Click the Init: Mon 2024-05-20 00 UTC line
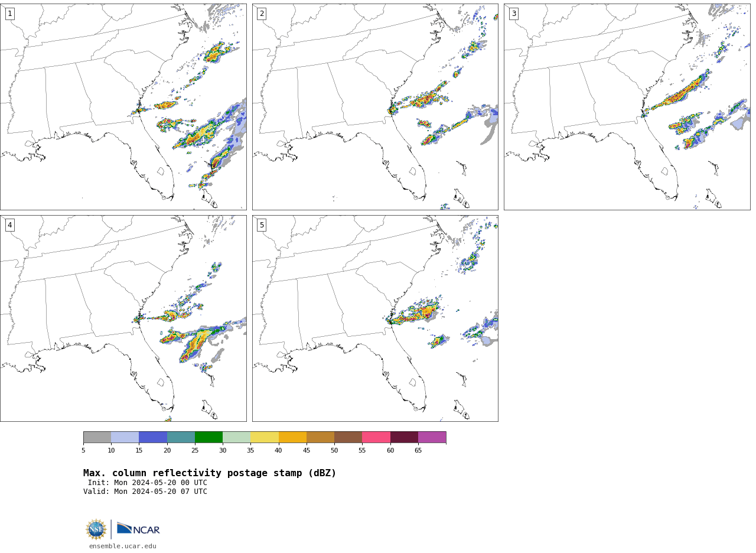This screenshot has height=553, width=756. coord(148,483)
